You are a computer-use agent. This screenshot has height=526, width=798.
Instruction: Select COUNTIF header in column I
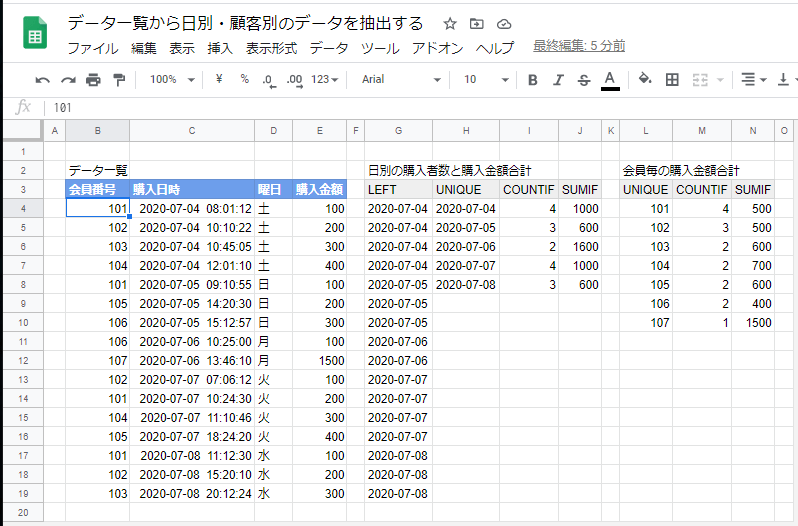[529, 189]
